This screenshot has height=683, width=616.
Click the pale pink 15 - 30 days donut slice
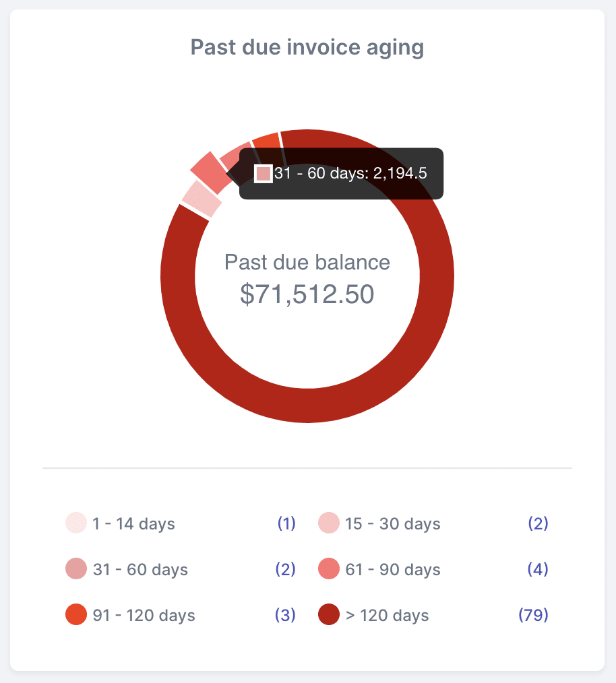(x=202, y=198)
